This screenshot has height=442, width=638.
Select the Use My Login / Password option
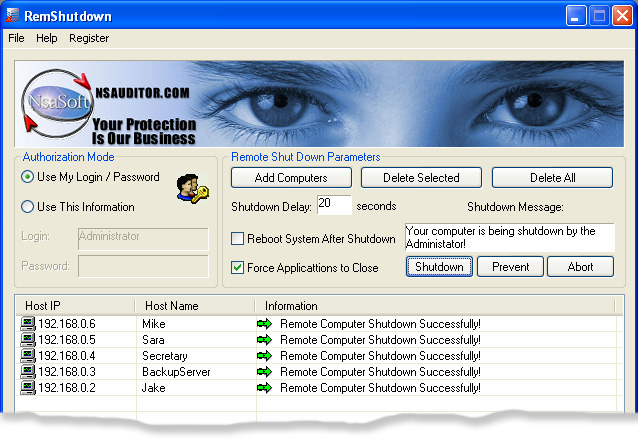(28, 177)
